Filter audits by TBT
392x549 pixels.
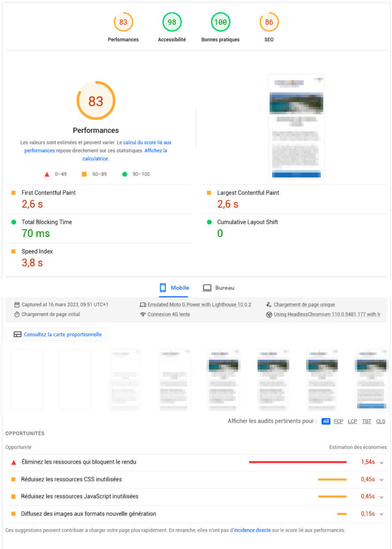[x=366, y=421]
